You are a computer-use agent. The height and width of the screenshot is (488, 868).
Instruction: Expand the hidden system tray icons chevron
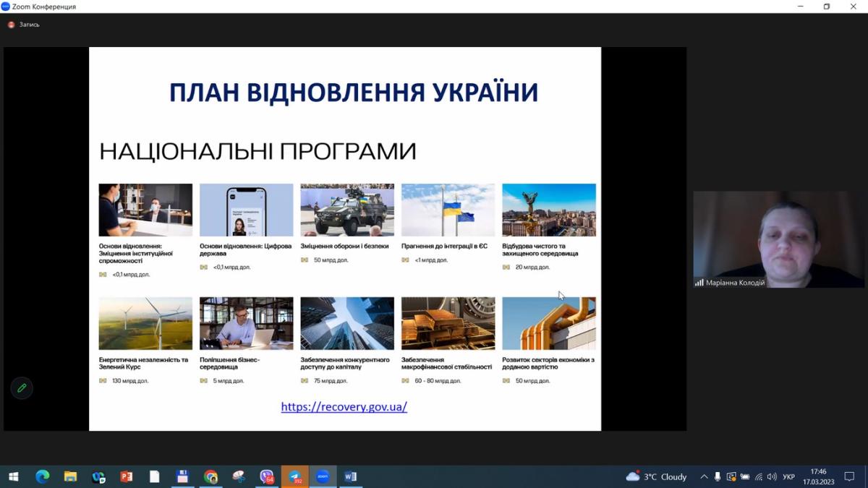pos(704,476)
